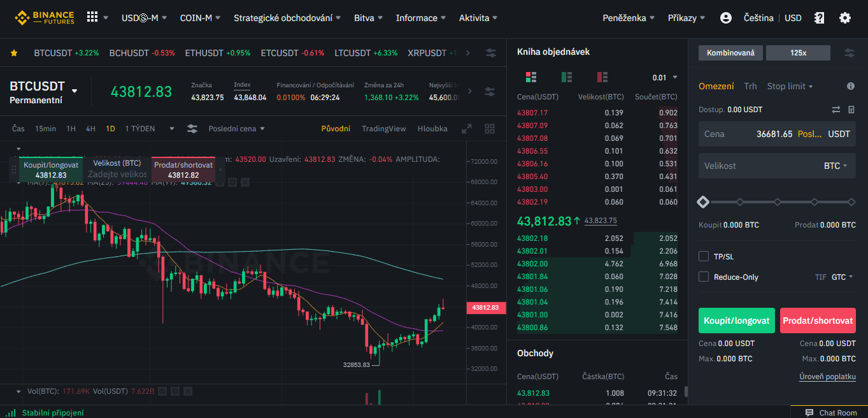Click the Binance Futures logo
The image size is (868, 418).
[45, 17]
